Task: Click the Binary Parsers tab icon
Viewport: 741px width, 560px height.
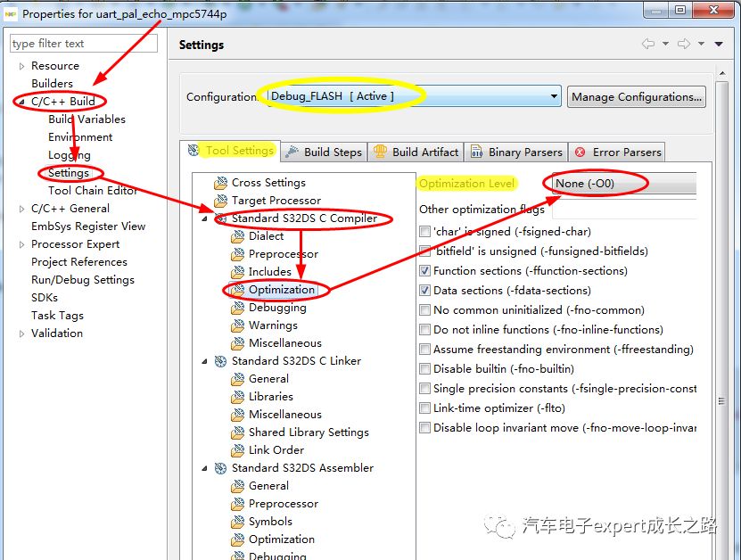Action: (x=477, y=152)
